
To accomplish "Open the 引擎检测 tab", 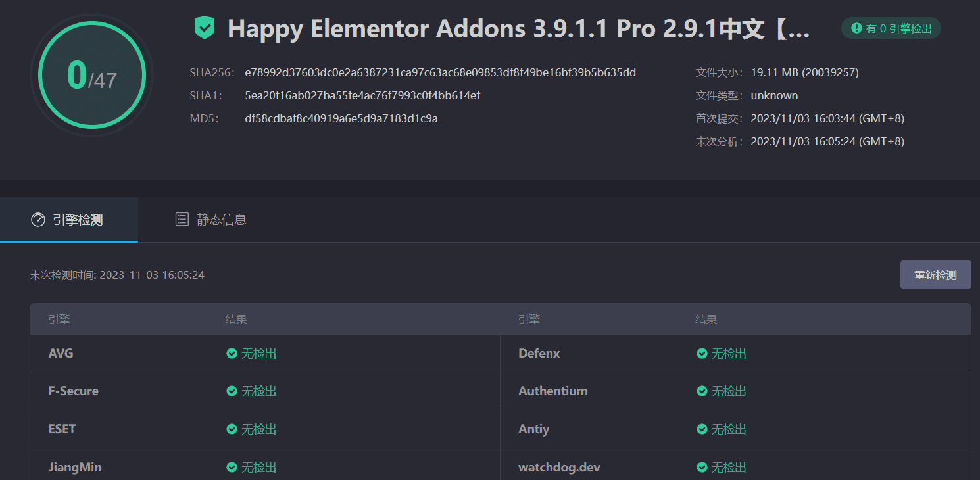I will (x=69, y=220).
